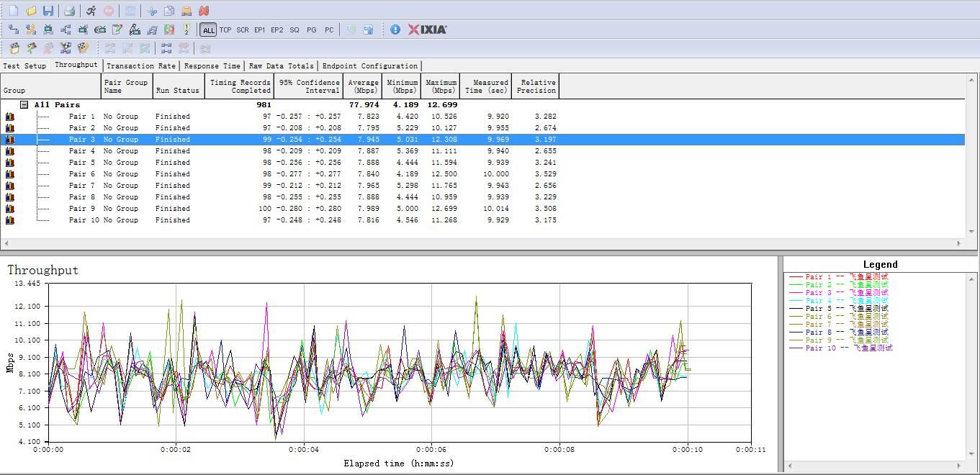Toggle the EP1 filter
This screenshot has height=475, width=980.
260,30
